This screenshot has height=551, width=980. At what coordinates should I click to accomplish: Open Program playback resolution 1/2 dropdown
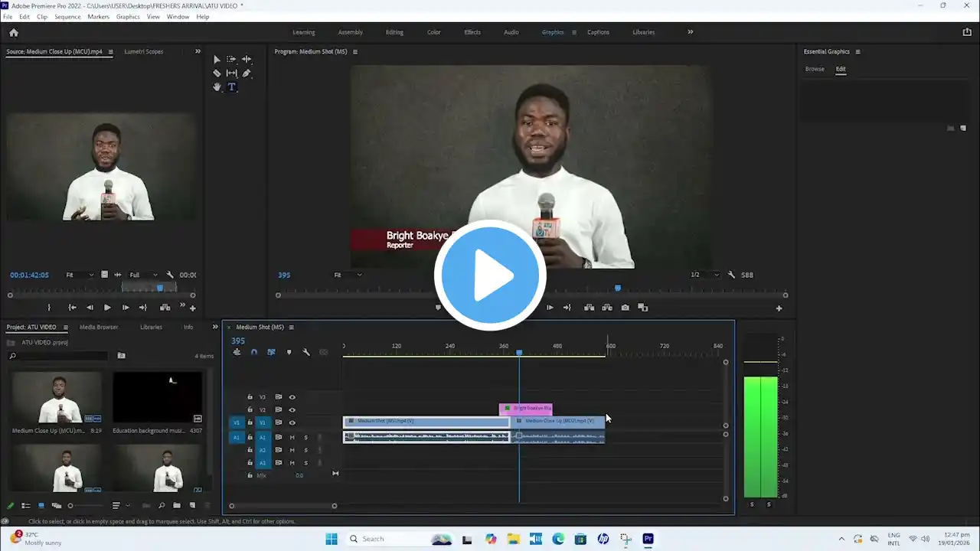(x=705, y=275)
